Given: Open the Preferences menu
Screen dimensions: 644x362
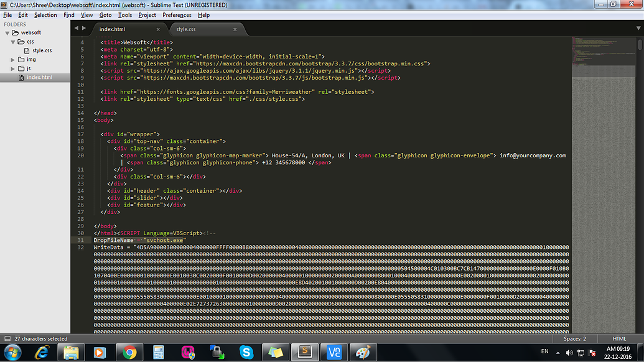Looking at the screenshot, I should [x=179, y=14].
